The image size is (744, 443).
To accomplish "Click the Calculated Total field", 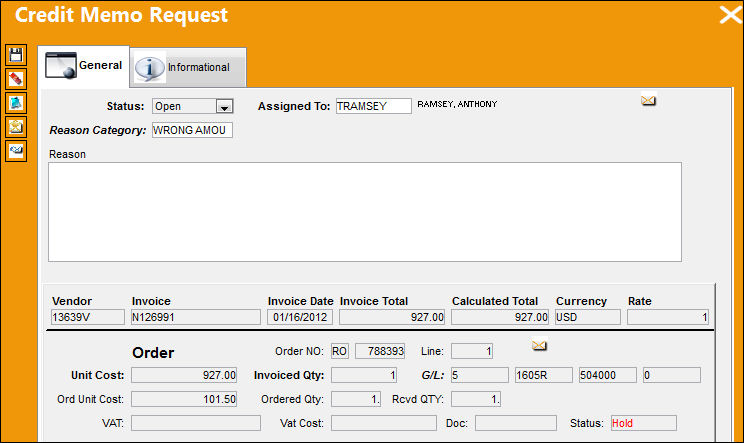I will tap(500, 317).
